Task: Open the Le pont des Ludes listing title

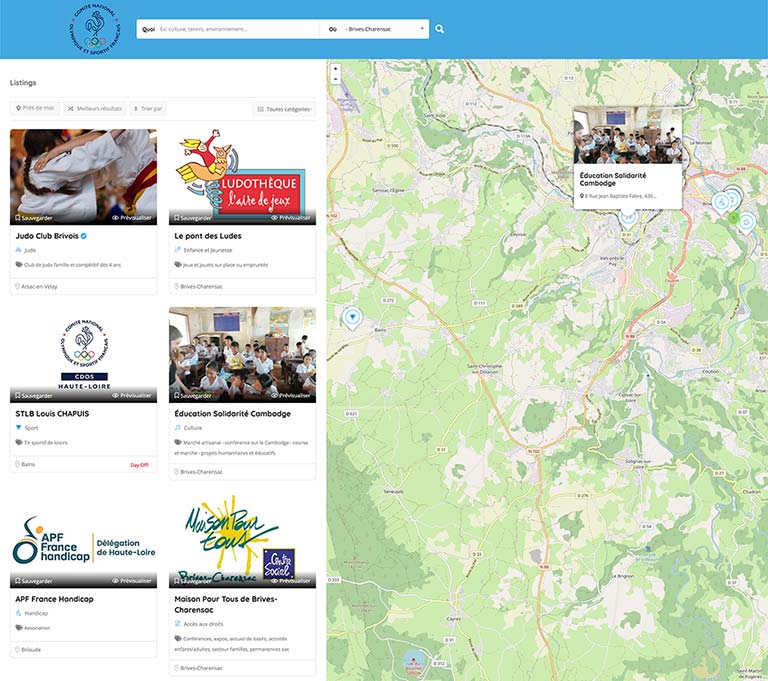Action: point(208,236)
